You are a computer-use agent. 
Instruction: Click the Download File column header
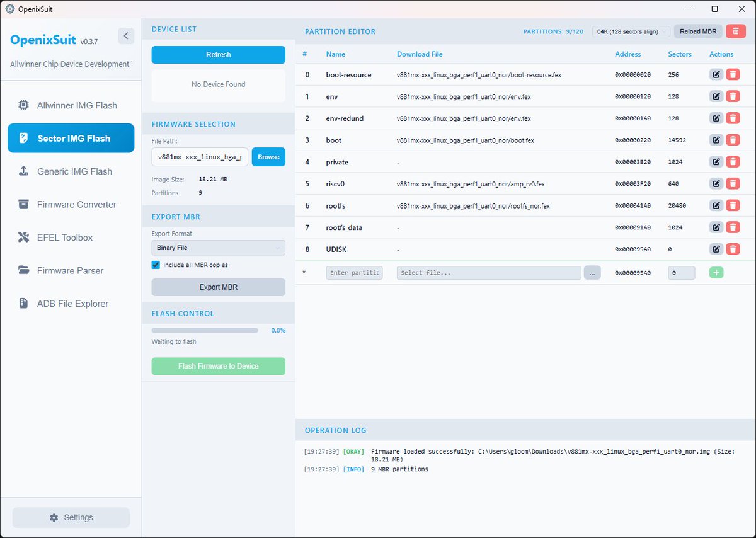coord(420,54)
